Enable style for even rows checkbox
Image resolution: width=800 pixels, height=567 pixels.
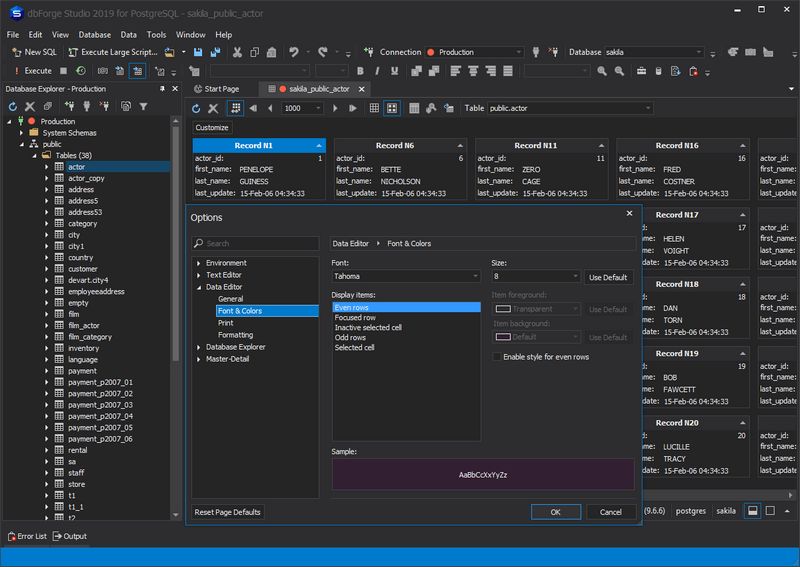pos(498,356)
